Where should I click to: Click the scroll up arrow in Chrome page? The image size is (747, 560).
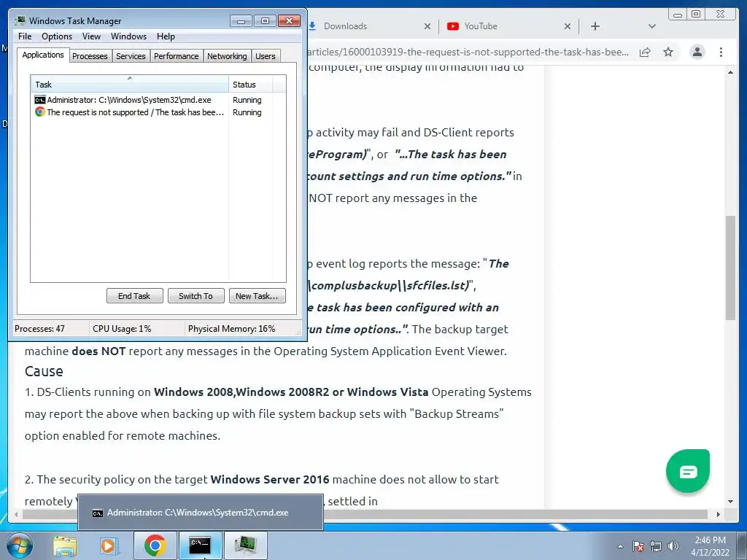coord(730,72)
